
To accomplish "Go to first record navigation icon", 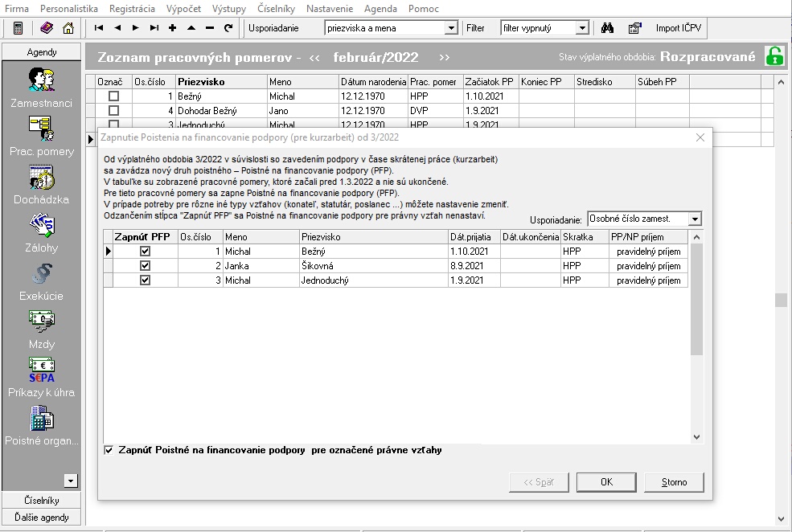I will tap(98, 28).
